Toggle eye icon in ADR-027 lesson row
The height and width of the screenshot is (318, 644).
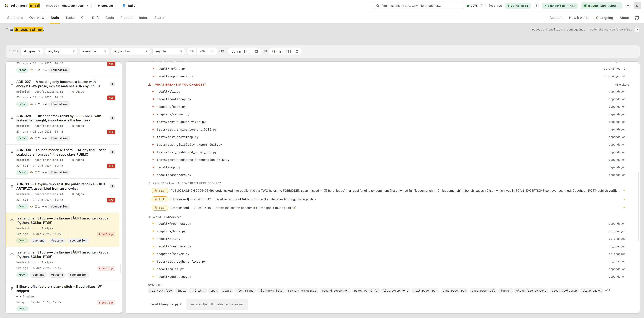tap(31, 104)
